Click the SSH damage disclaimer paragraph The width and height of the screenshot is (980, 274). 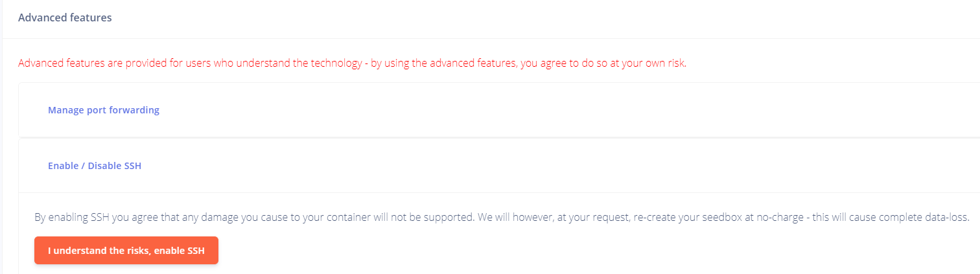click(x=502, y=218)
